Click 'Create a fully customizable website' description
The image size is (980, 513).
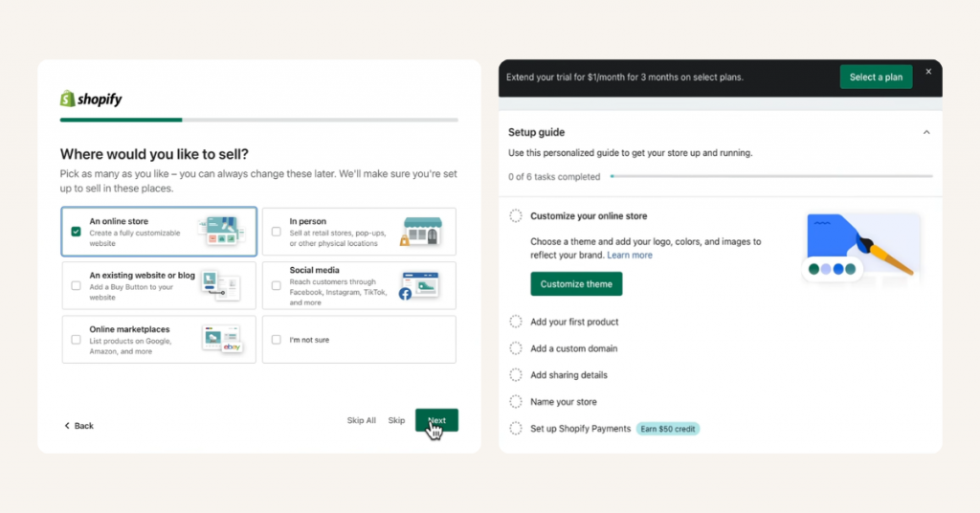tap(134, 238)
